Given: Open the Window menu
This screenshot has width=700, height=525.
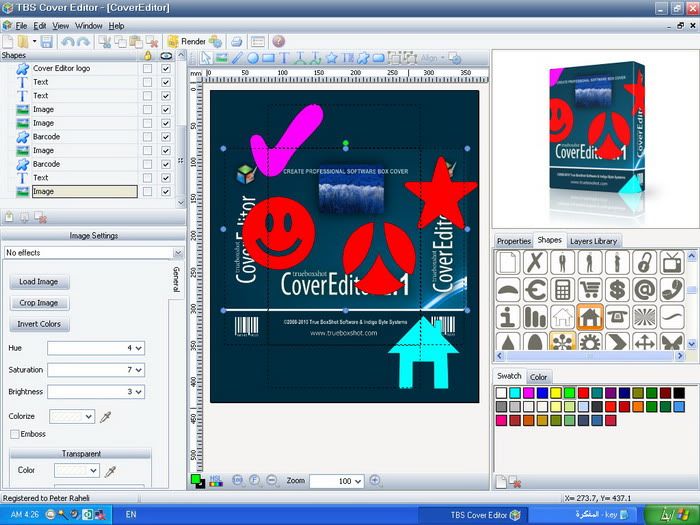Looking at the screenshot, I should [88, 26].
